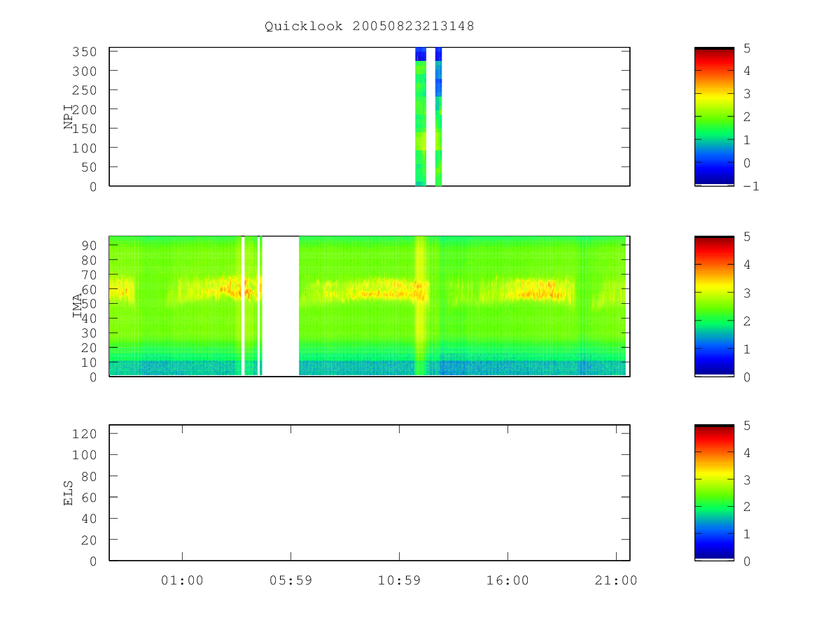
Task: Click the IMA spectrogram right of the data gap
Action: (x=462, y=306)
